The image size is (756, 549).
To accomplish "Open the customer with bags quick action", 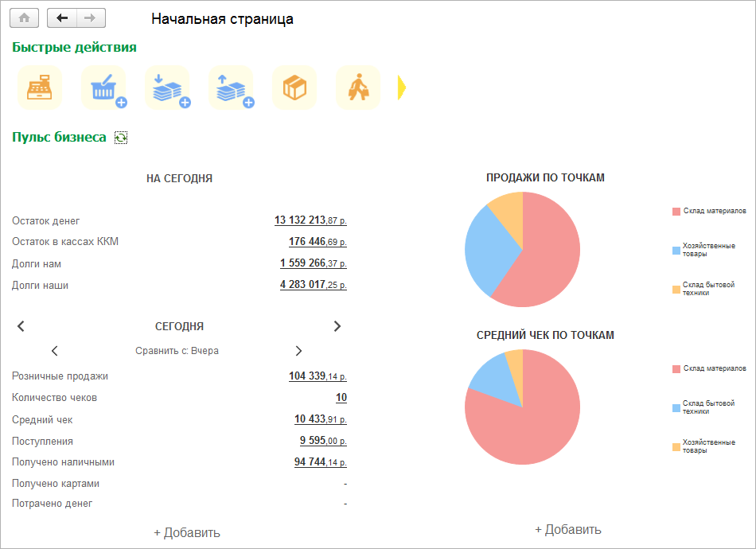I will (x=358, y=88).
